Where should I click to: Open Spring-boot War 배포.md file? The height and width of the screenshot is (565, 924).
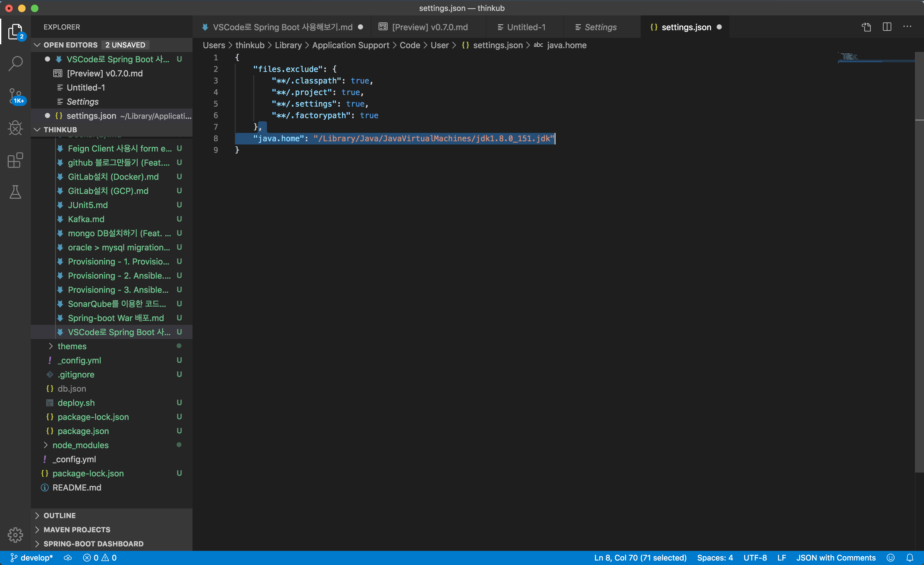click(112, 318)
